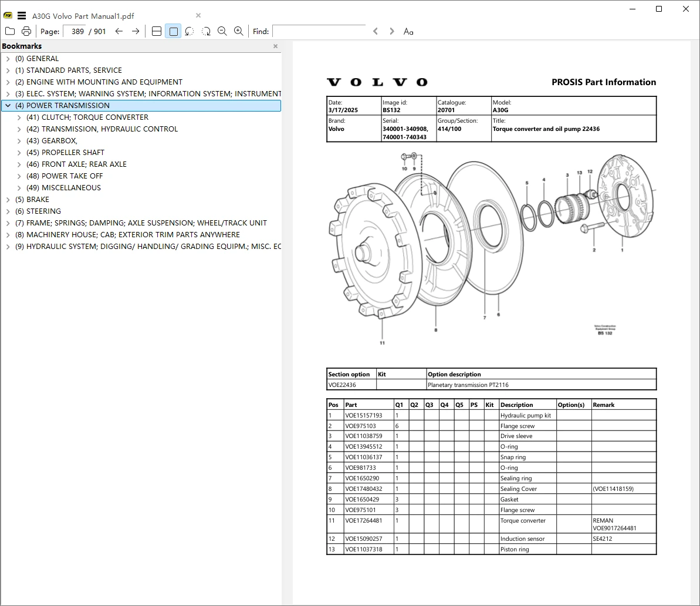Click PROSIS Part Information heading
The width and height of the screenshot is (700, 606).
tap(604, 82)
